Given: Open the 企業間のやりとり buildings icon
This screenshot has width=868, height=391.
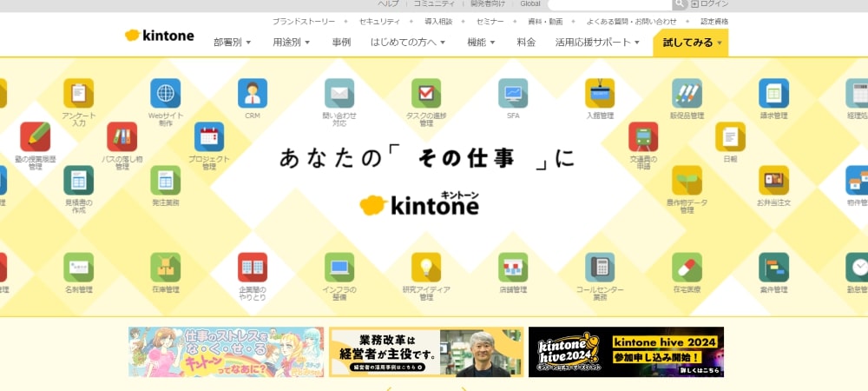Looking at the screenshot, I should pyautogui.click(x=253, y=268).
